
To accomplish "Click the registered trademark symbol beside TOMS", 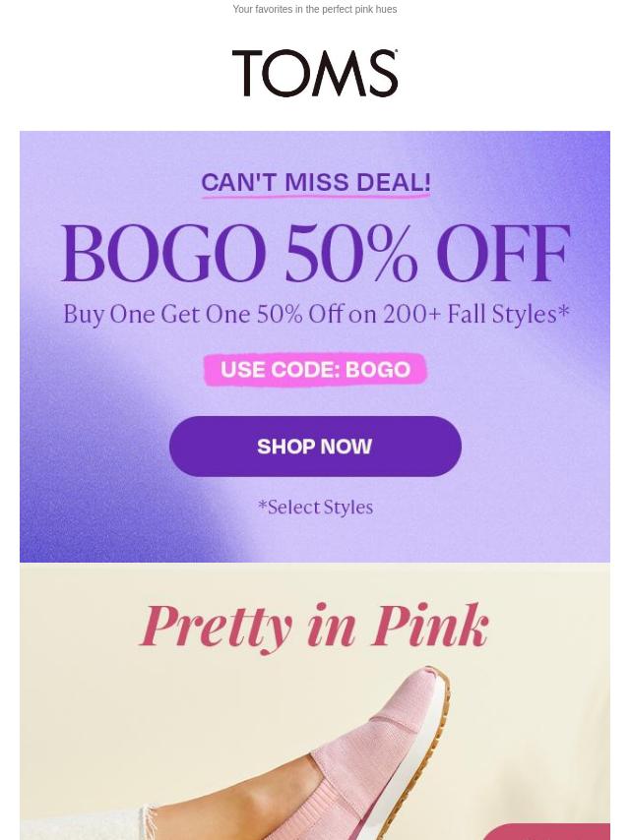I will point(396,52).
